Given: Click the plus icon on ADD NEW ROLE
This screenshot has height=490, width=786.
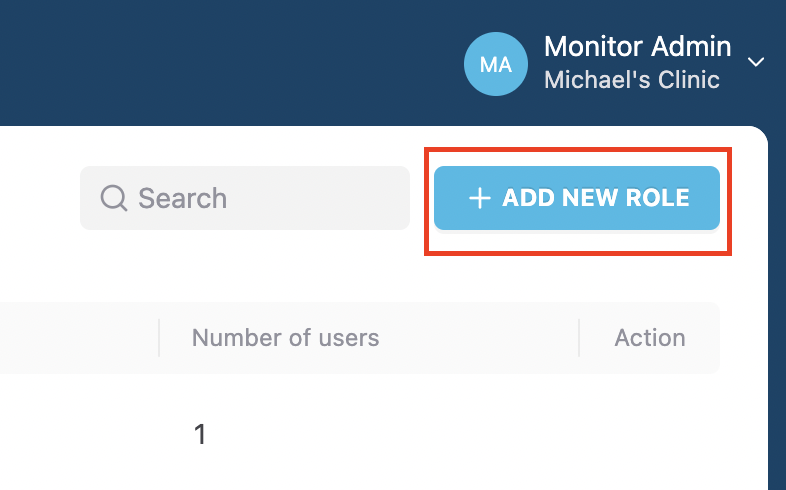Looking at the screenshot, I should [x=479, y=198].
